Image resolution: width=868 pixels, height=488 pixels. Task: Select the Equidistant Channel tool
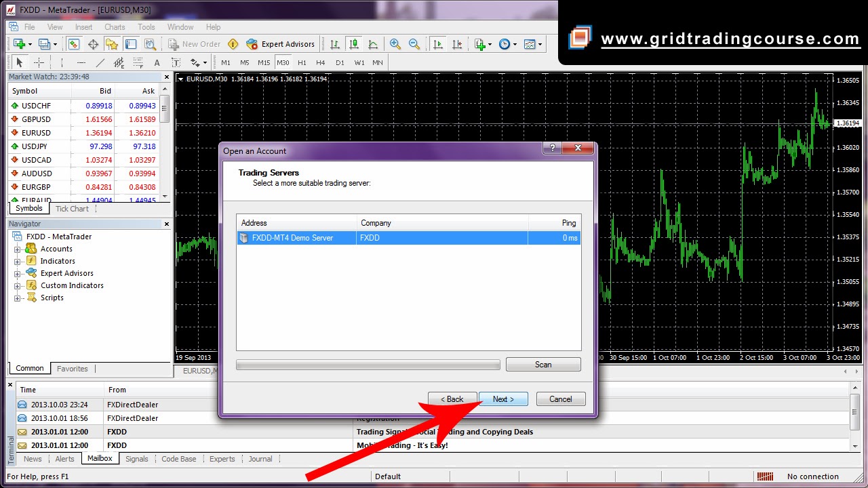click(x=119, y=62)
